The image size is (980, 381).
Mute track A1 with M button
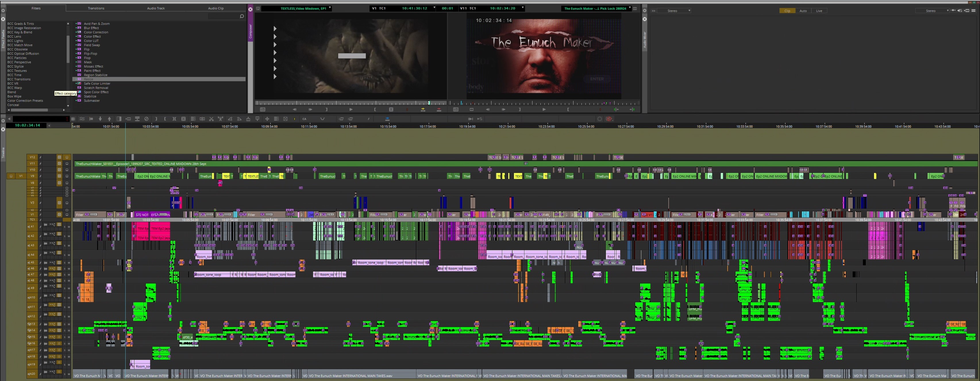pos(69,227)
